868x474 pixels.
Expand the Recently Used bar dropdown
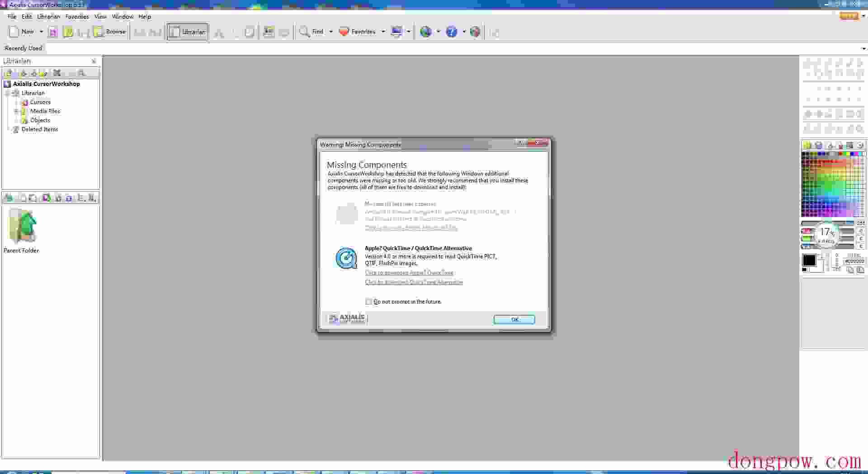coord(863,48)
